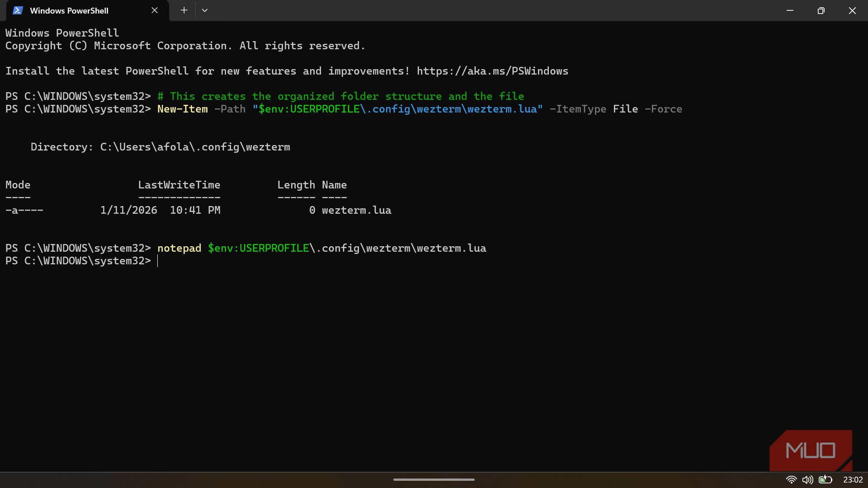Click the volume speaker tray icon

click(x=807, y=479)
